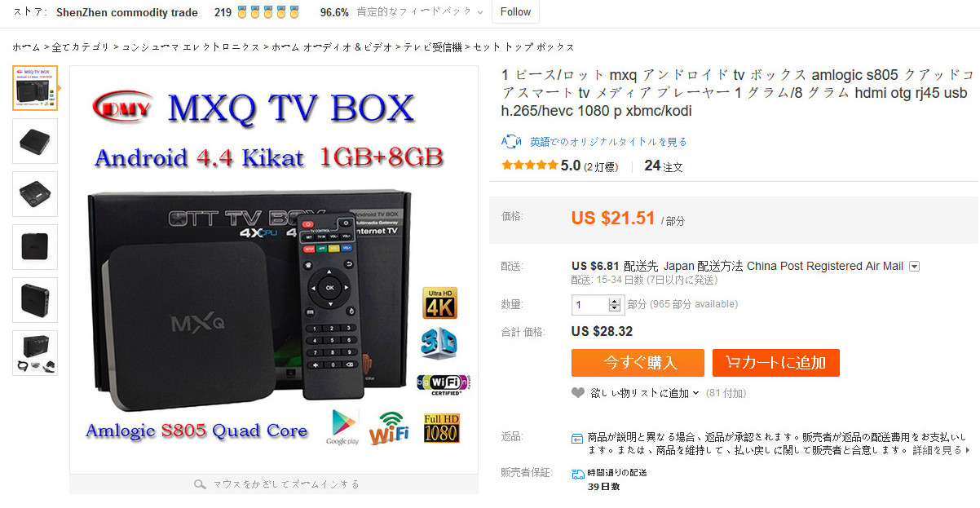980x508 pixels.
Task: Open the Consumer Electronics breadcrumb category
Action: 191,47
